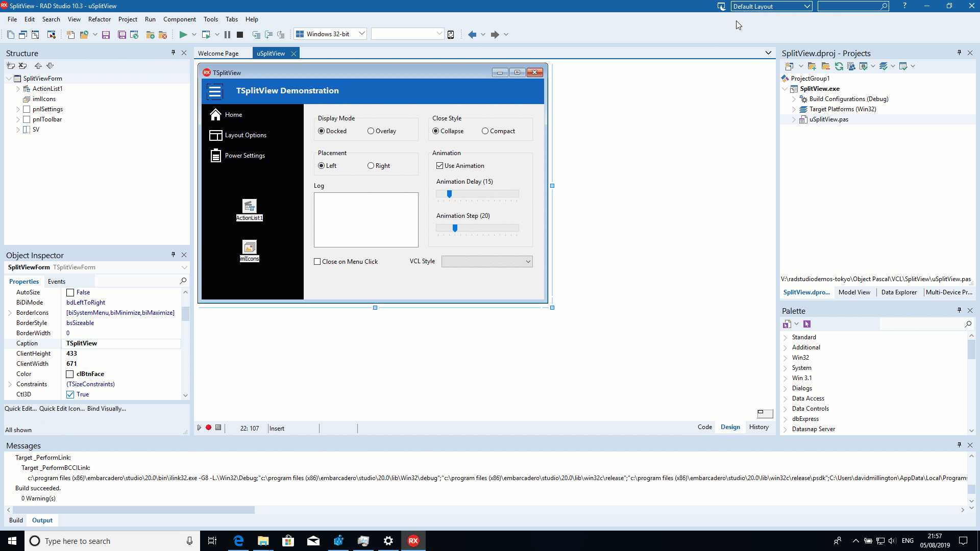
Task: Click the Animation Step slider thumb
Action: 455,228
